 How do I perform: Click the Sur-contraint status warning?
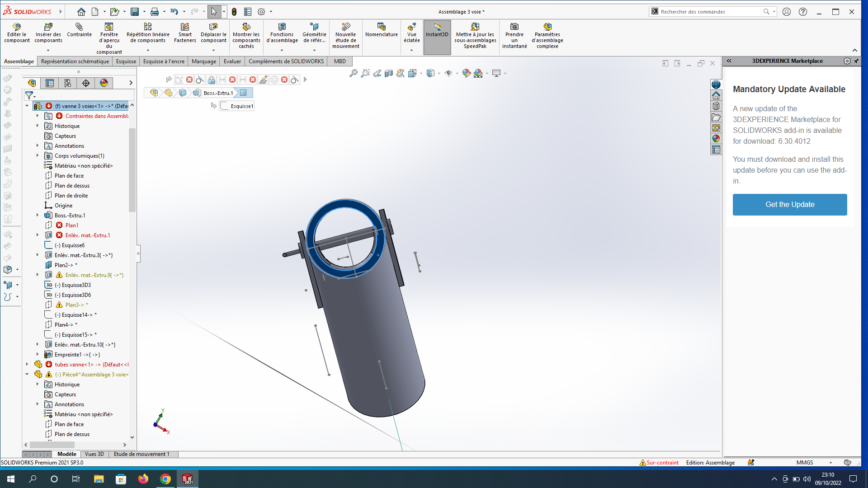click(659, 463)
